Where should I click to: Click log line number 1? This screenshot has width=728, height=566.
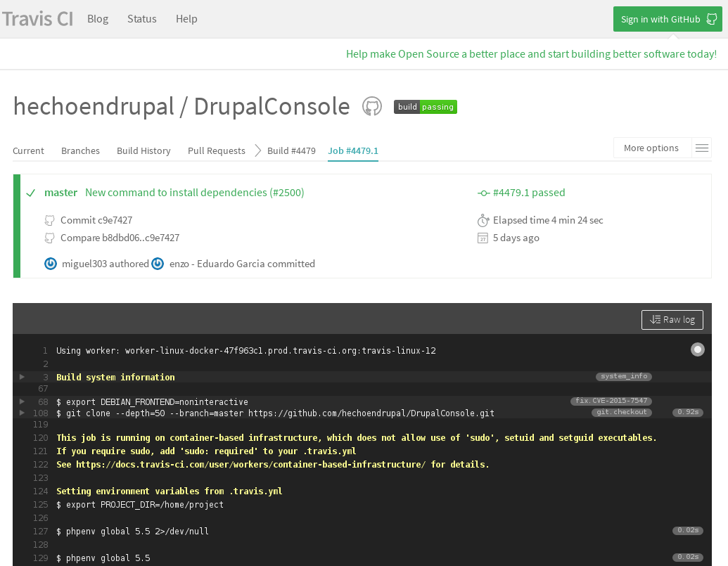click(45, 350)
